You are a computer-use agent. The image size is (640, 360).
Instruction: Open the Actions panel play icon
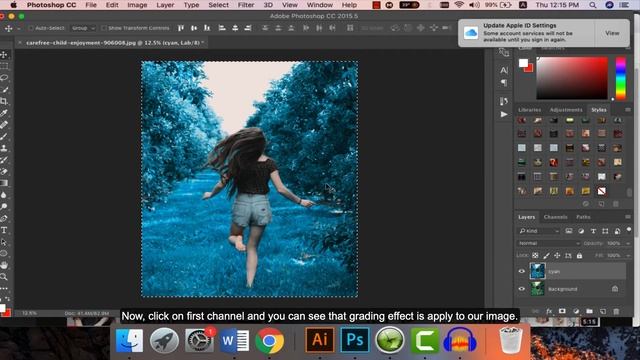point(504,114)
